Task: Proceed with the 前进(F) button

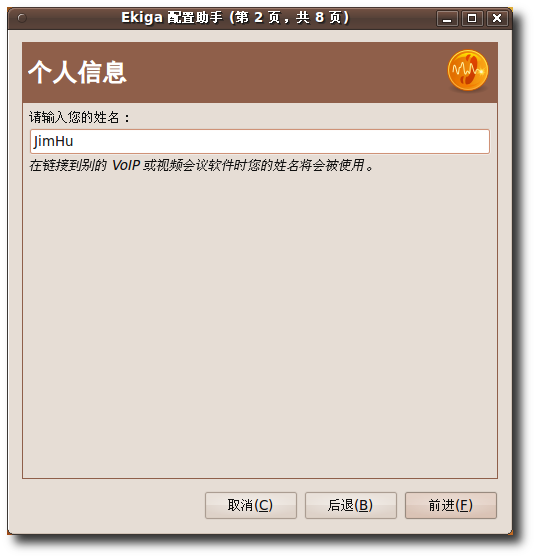Action: pyautogui.click(x=451, y=505)
